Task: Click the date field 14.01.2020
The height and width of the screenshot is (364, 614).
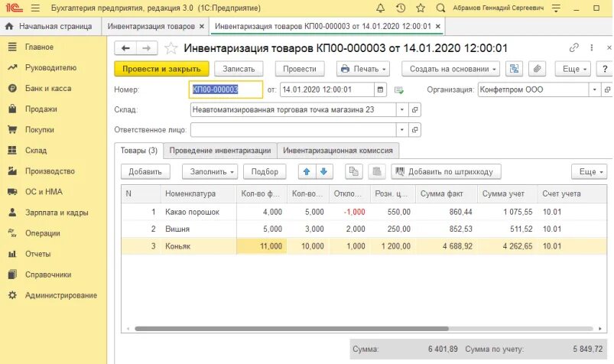Action: pos(327,89)
